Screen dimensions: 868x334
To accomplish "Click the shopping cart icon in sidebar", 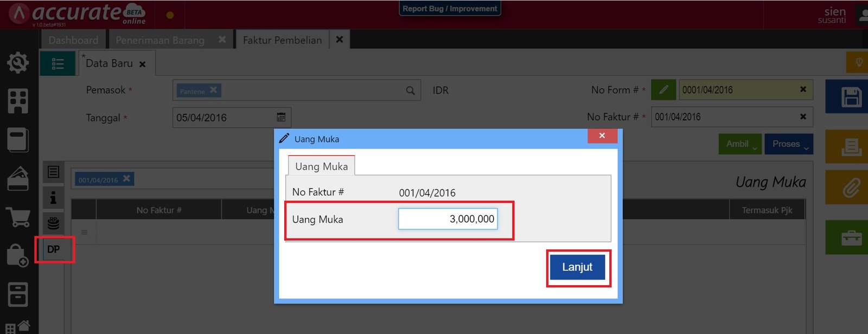I will tap(18, 217).
